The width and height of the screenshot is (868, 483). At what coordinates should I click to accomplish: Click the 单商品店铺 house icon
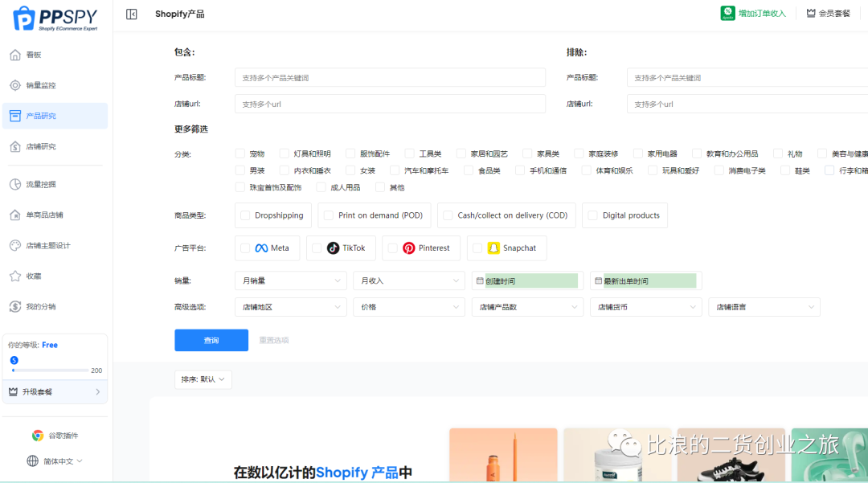click(15, 215)
